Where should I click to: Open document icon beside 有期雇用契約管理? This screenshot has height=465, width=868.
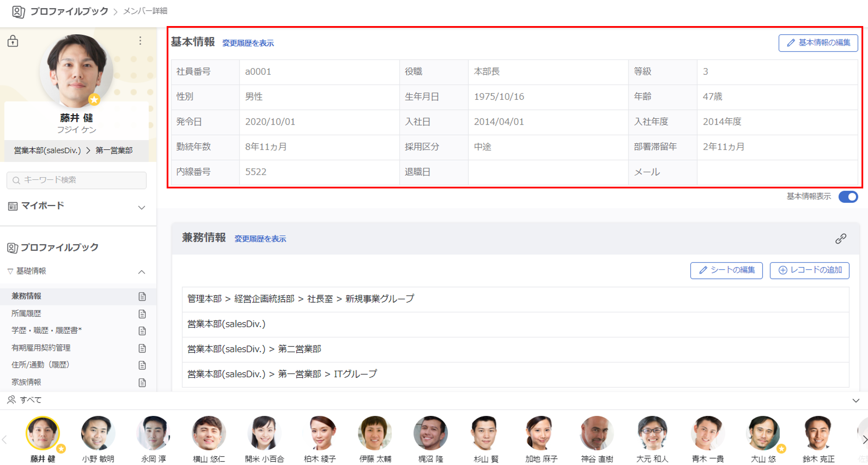(142, 348)
